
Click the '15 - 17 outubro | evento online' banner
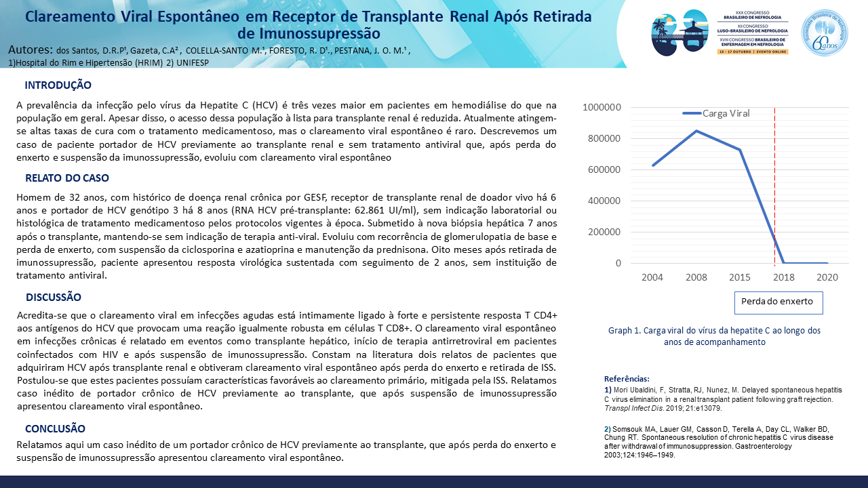click(x=753, y=52)
